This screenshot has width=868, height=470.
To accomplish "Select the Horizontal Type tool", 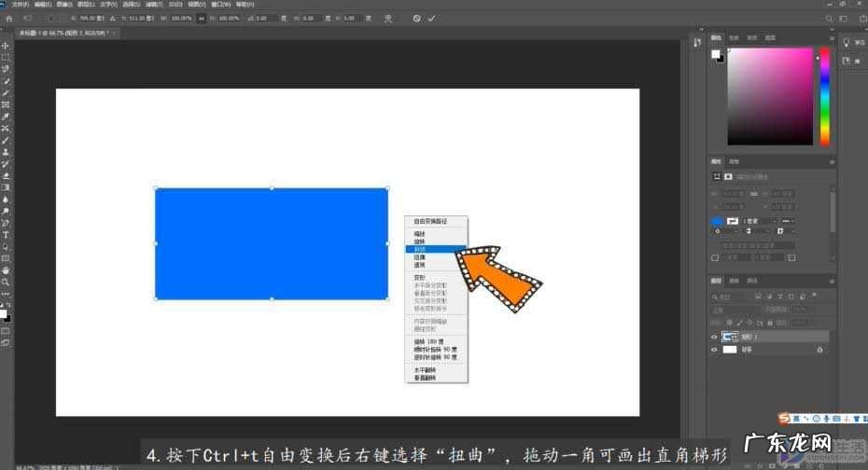I will pos(6,235).
